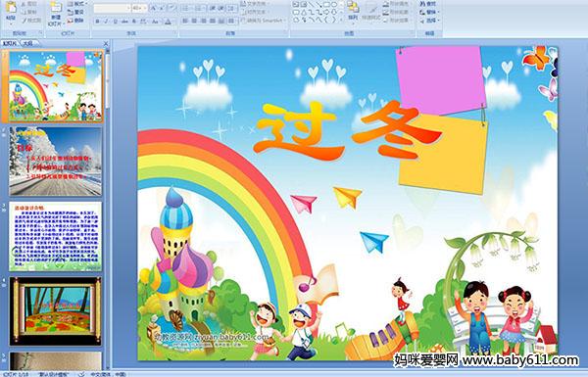Toggle Italic formatting

[x=106, y=22]
